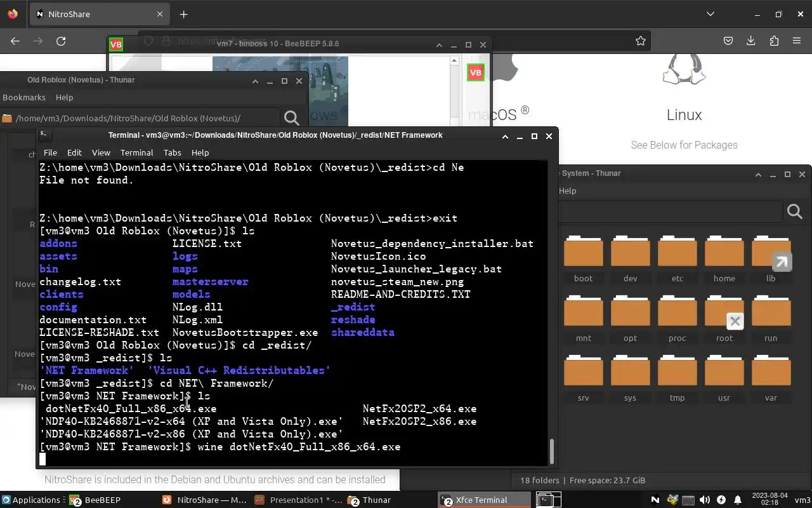The height and width of the screenshot is (508, 812).
Task: Expand the Firefox list all tabs chevron
Action: coord(710,14)
